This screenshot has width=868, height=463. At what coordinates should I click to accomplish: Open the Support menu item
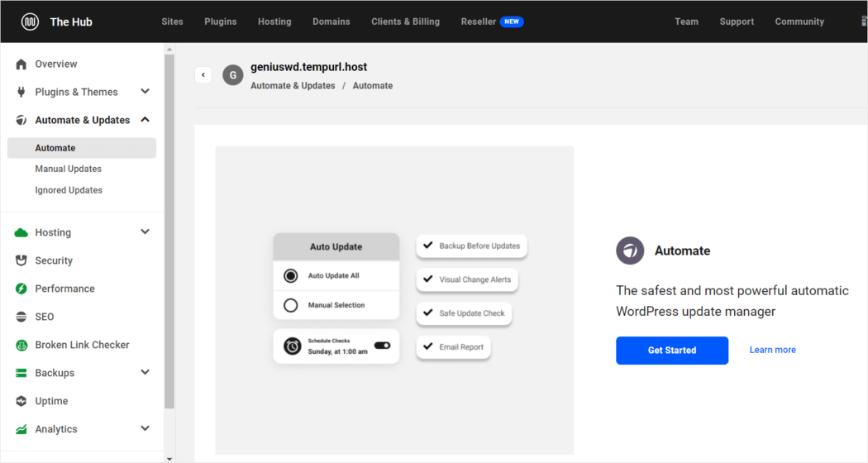[x=737, y=21]
